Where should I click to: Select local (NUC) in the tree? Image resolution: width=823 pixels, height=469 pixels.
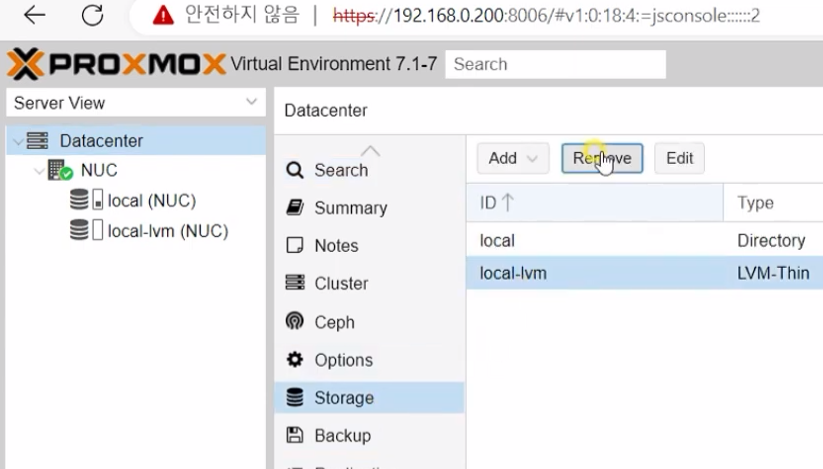pos(152,200)
